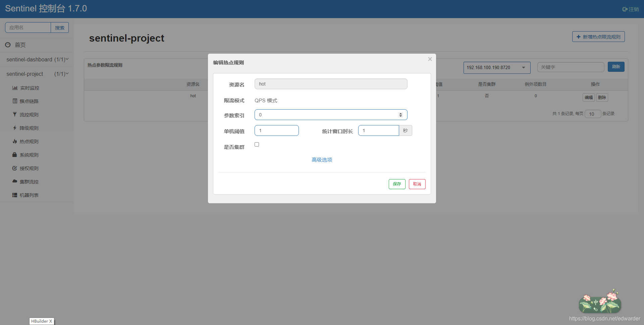Viewport: 644px width, 325px height.
Task: Open 首页 from the sidebar
Action: [x=20, y=45]
